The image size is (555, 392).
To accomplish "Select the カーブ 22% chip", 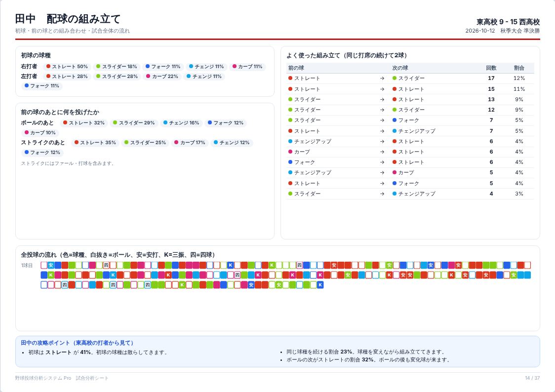I will [162, 77].
